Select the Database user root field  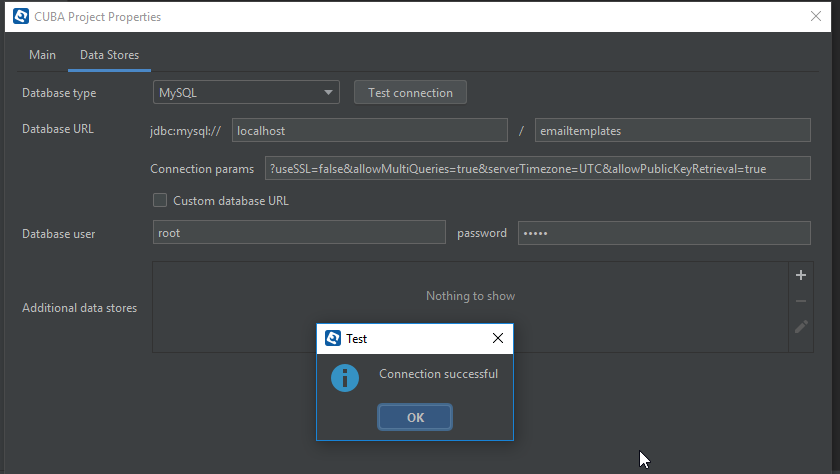pyautogui.click(x=299, y=233)
